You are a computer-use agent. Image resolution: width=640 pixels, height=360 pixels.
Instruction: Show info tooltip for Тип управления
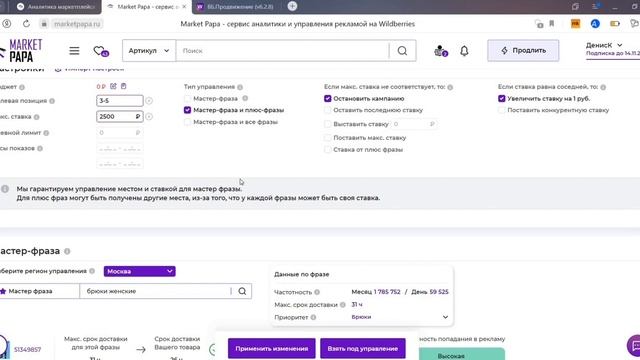[x=240, y=87]
